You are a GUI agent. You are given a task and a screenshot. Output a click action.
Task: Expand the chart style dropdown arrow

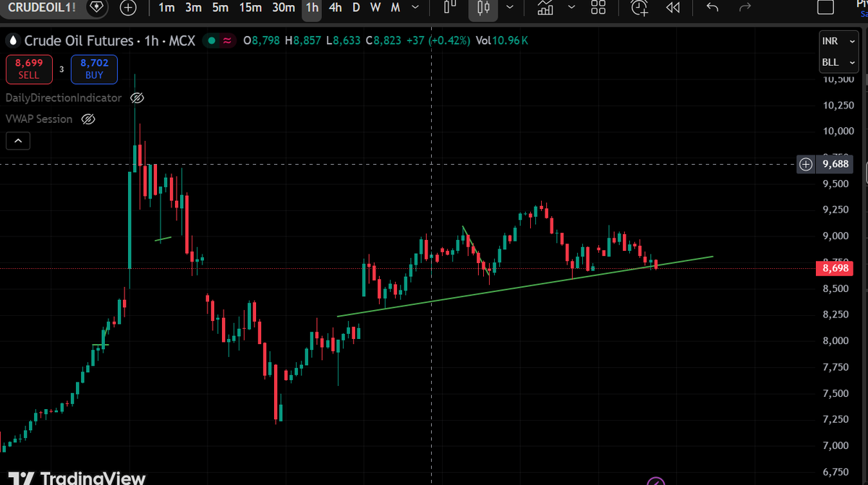coord(511,7)
